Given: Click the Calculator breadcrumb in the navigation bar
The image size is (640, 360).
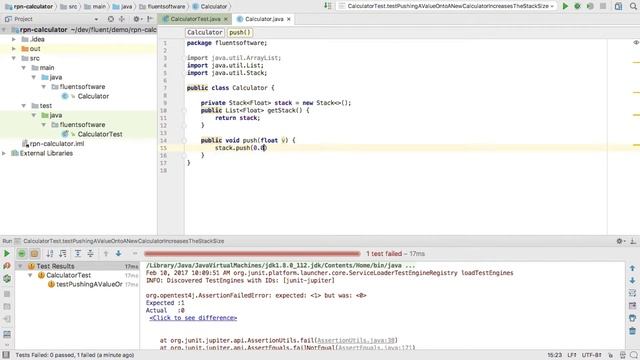Looking at the screenshot, I should (x=209, y=6).
